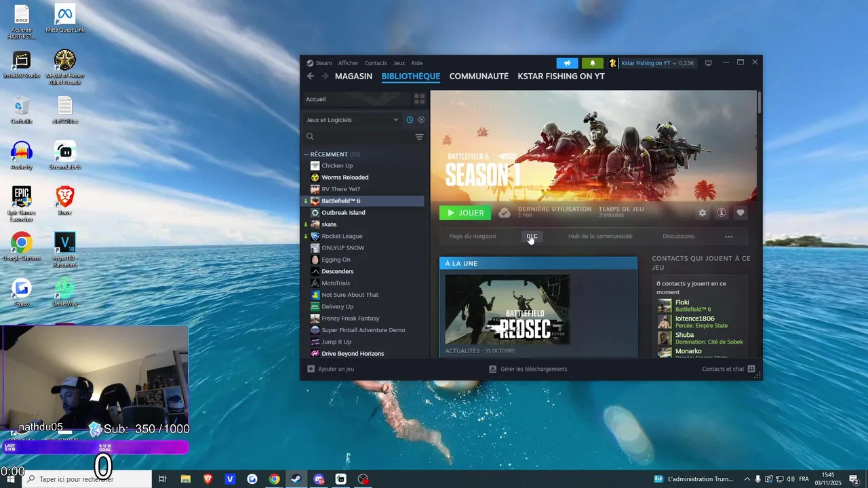Add Battlefield 6 to favorites heart icon
Viewport: 868px width, 488px height.
coord(741,213)
